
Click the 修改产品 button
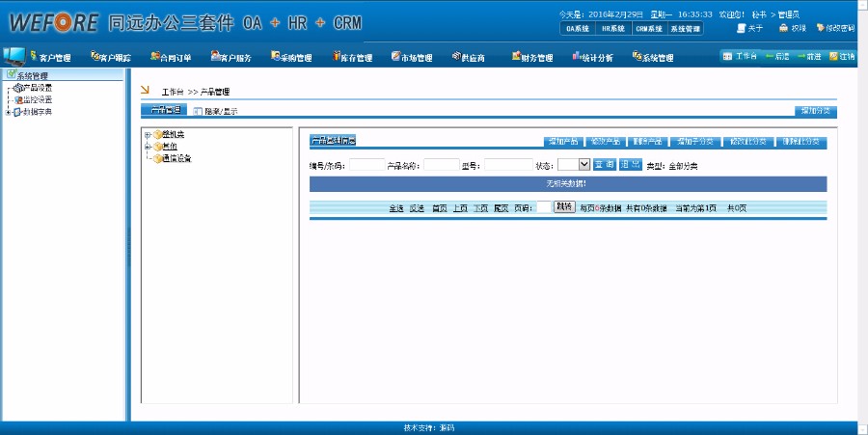(x=606, y=142)
